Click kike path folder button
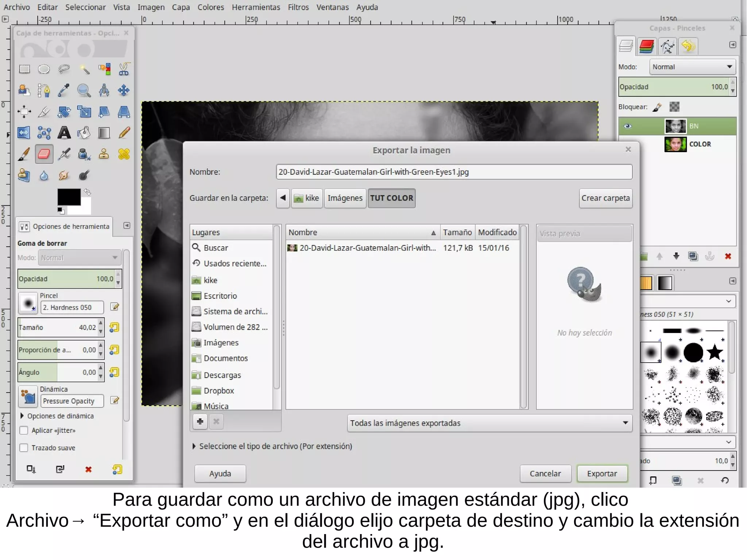The width and height of the screenshot is (747, 560). pos(307,198)
